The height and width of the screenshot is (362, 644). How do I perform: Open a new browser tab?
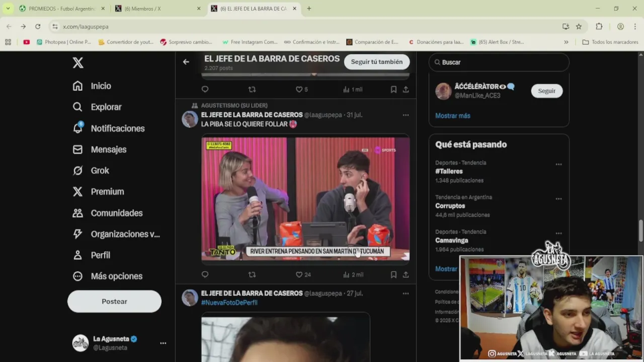click(309, 9)
